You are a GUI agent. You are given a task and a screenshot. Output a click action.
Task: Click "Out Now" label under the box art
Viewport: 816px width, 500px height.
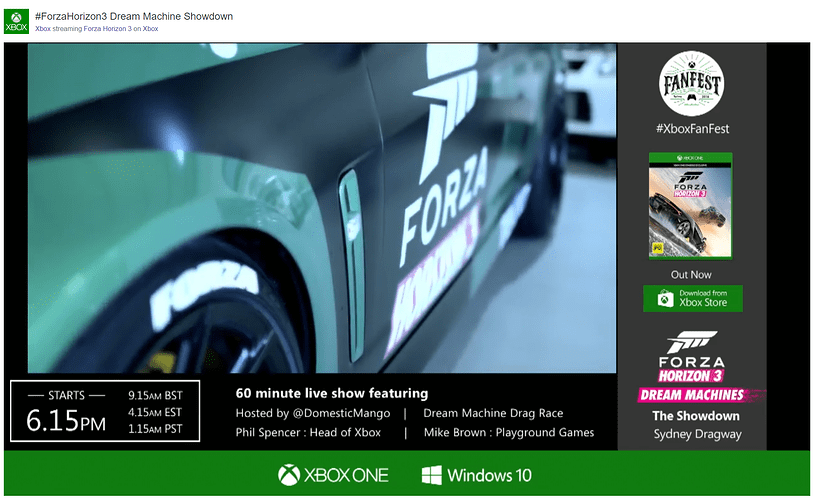click(x=691, y=275)
